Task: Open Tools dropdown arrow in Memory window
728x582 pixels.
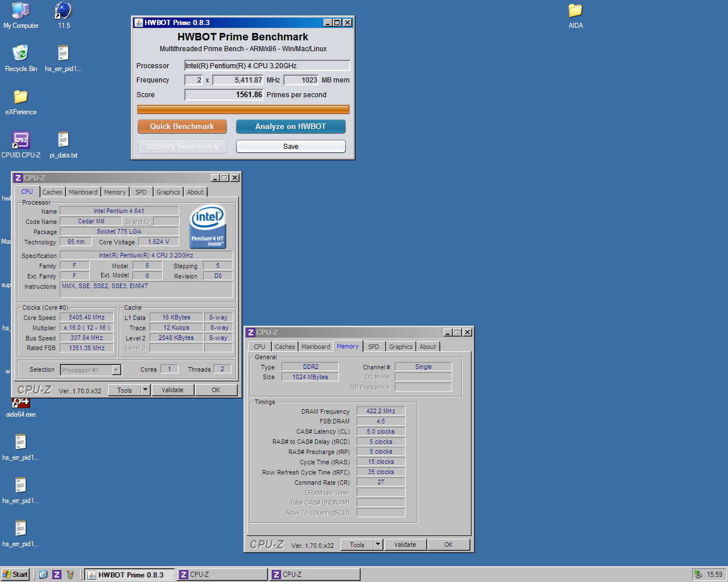Action: pyautogui.click(x=378, y=544)
